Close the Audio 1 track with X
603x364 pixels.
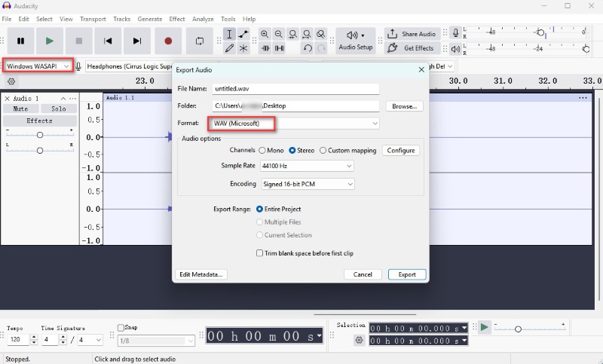(7, 99)
